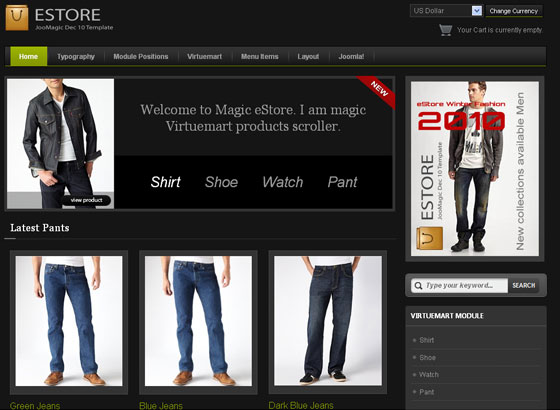Image resolution: width=560 pixels, height=410 pixels.
Task: Click the denim jacket product image
Action: click(x=60, y=144)
